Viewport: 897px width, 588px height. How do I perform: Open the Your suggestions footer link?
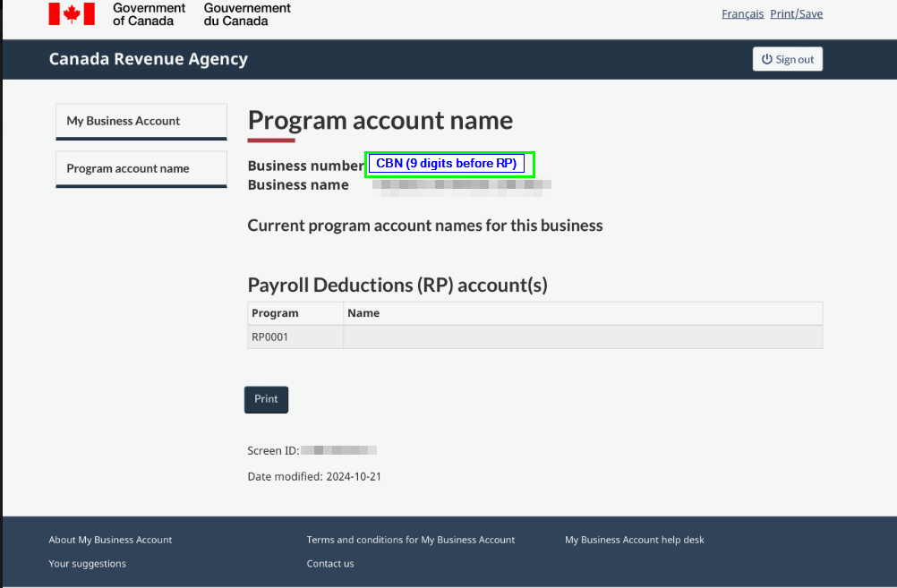point(87,564)
